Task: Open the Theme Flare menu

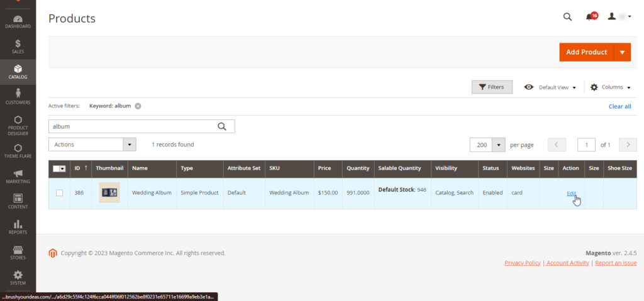Action: (18, 151)
